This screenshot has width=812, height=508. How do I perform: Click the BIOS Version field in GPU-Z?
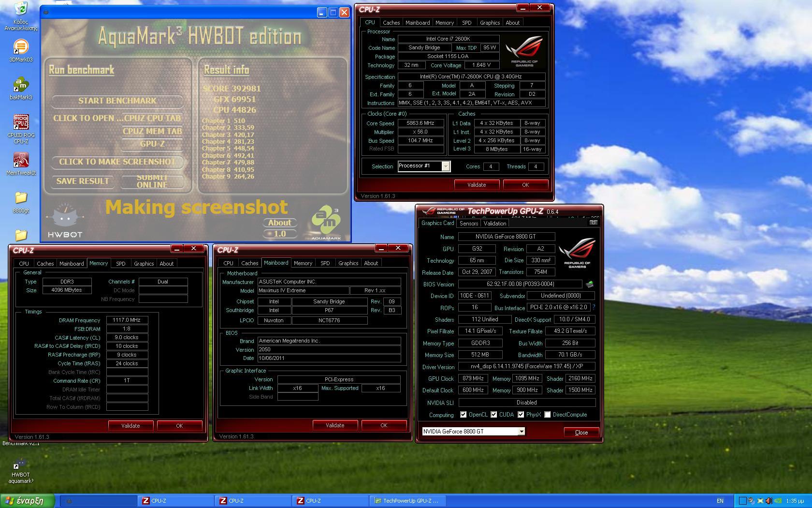coord(520,284)
